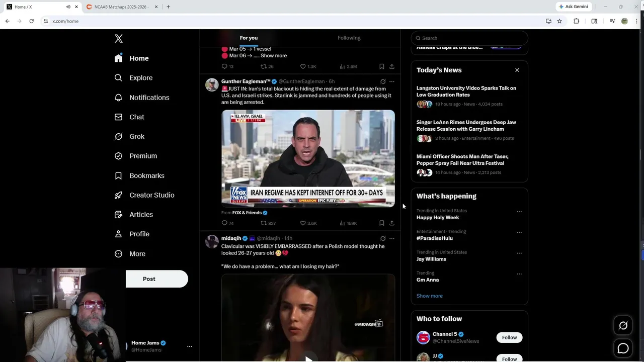Open Notifications page
The width and height of the screenshot is (644, 362).
coord(142,98)
